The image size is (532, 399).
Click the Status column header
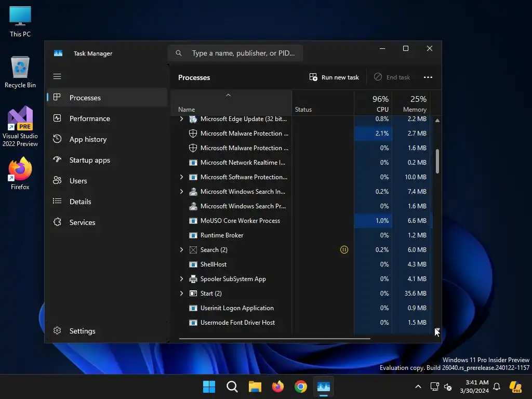tap(323, 103)
